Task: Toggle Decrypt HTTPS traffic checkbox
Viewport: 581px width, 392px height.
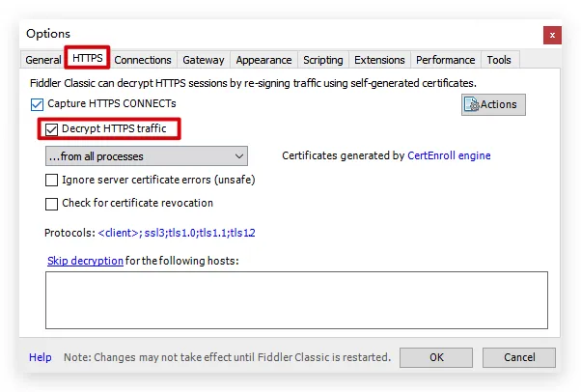Action: pos(51,129)
